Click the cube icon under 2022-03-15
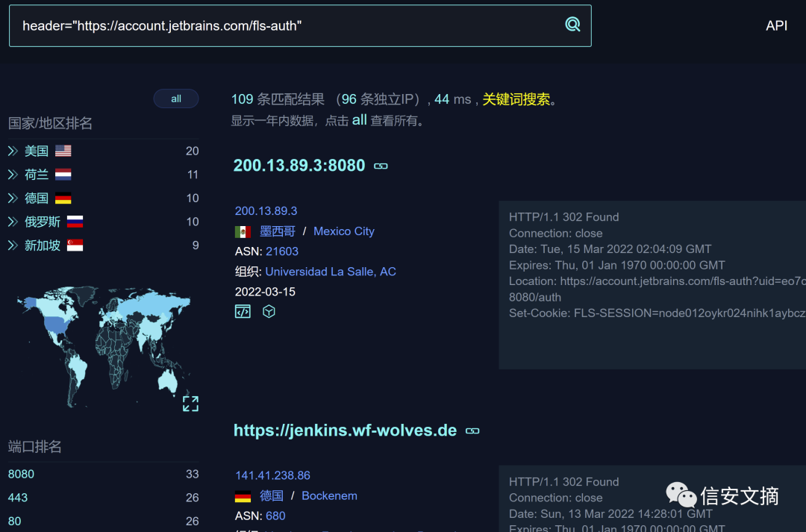Screen dimensions: 806x532 pos(269,312)
